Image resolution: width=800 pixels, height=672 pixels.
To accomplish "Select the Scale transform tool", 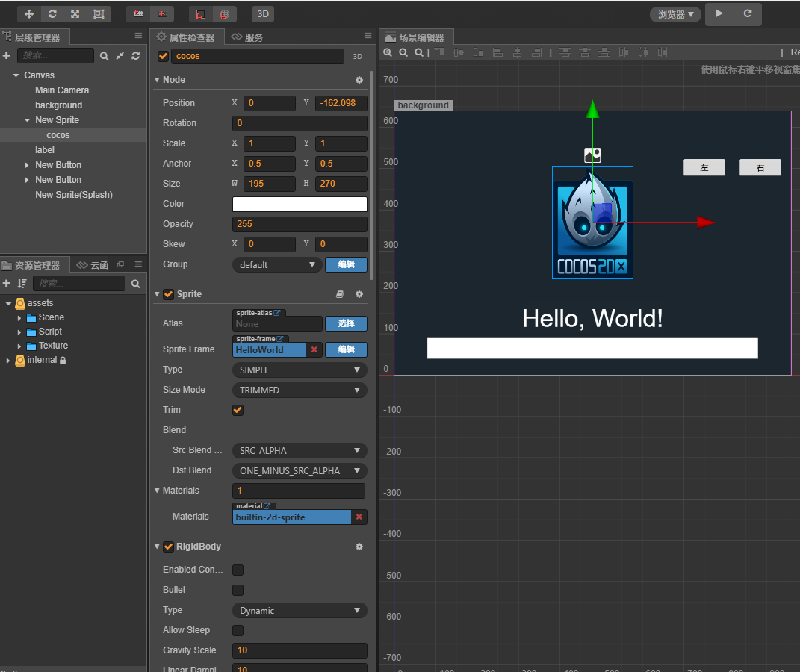I will pos(75,13).
